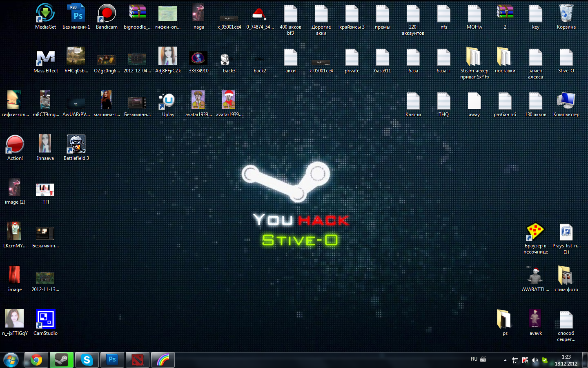Open the Компьютер desktop icon
588x368 pixels.
pos(566,104)
